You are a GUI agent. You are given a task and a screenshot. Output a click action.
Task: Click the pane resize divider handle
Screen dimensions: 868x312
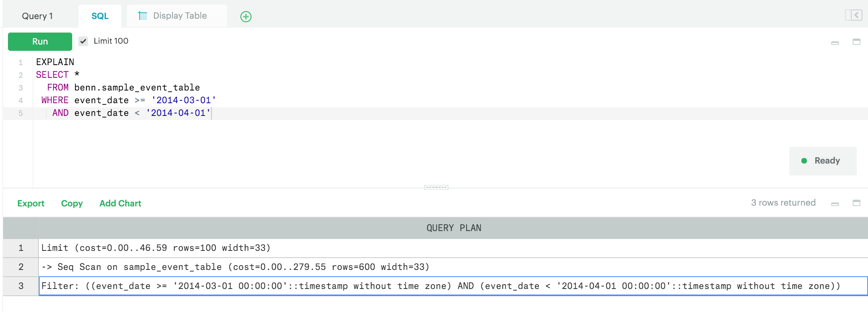[436, 187]
